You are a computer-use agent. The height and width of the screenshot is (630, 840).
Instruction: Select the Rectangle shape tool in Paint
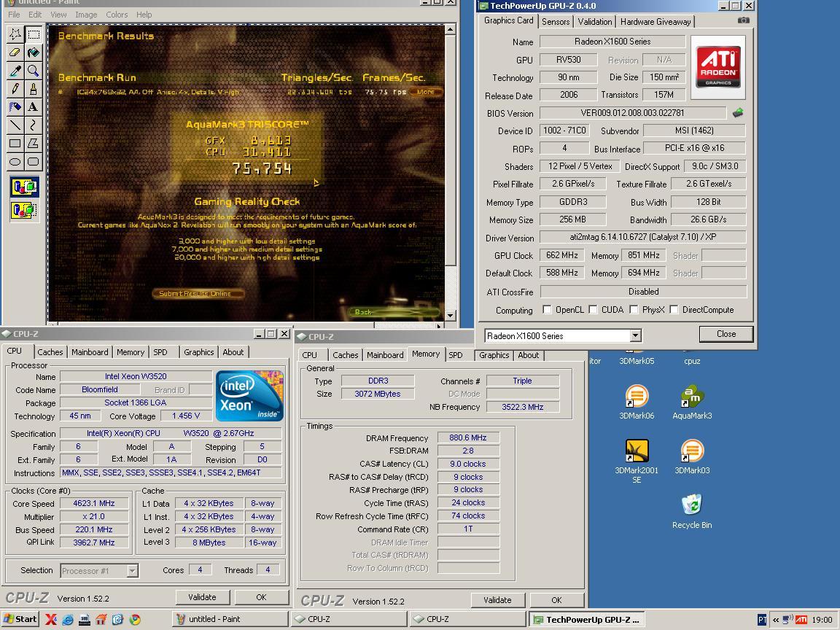point(15,144)
